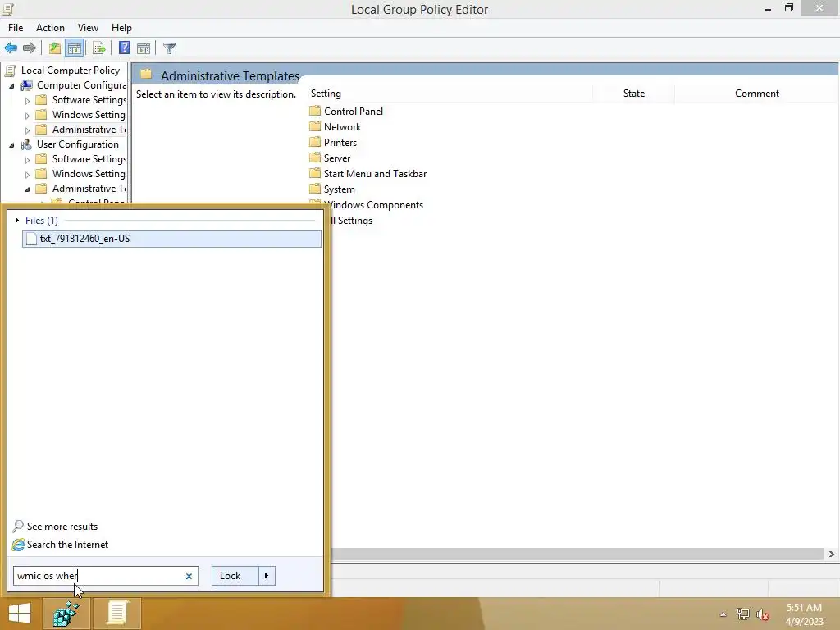This screenshot has width=840, height=630.
Task: Go back using the blue Back arrow
Action: (11, 48)
